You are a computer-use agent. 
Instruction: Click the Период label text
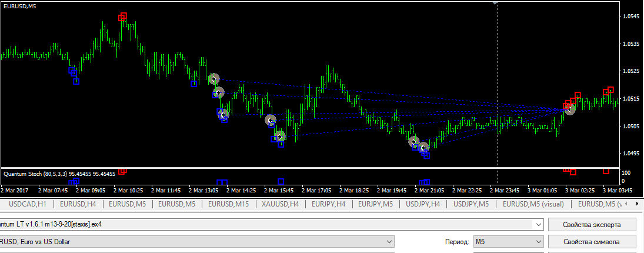[x=457, y=242]
